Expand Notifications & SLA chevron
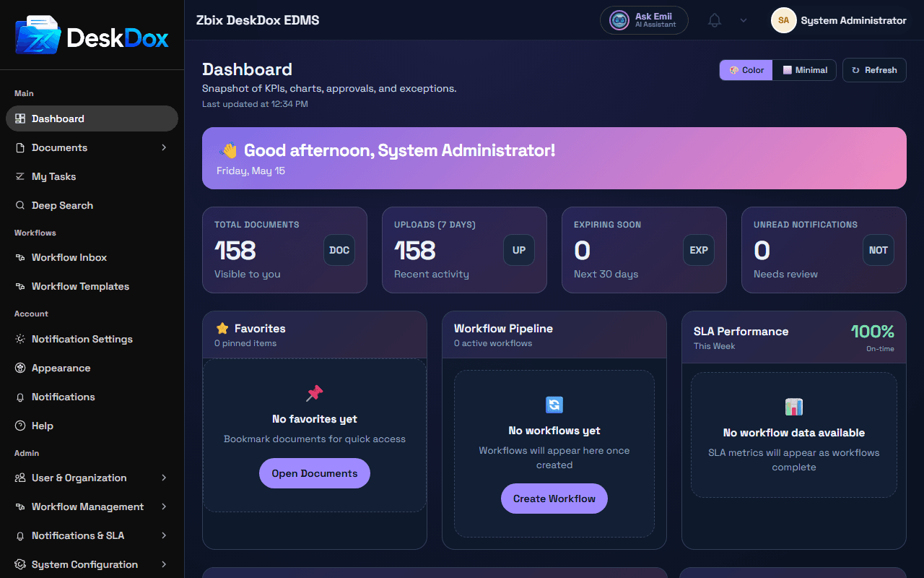This screenshot has width=924, height=578. point(164,535)
